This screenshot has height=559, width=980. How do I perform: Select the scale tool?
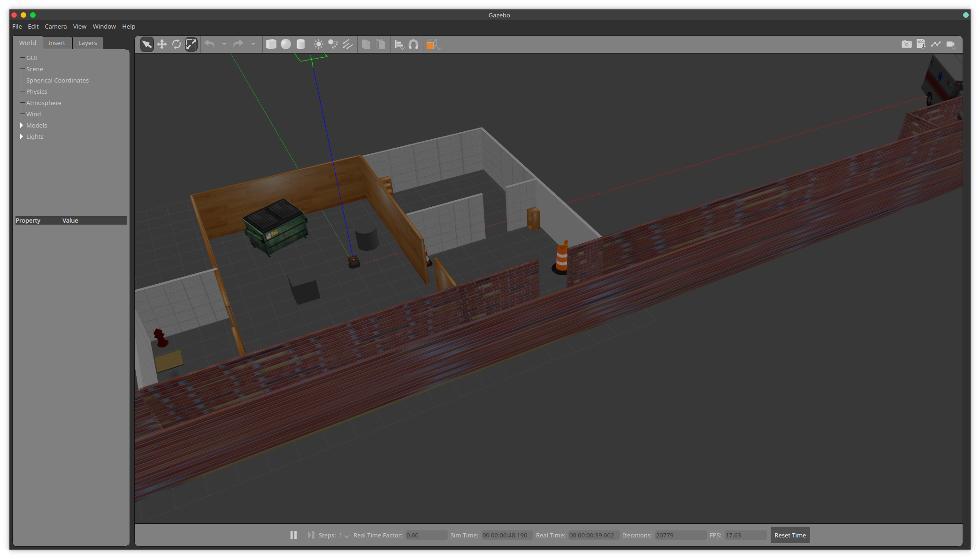(x=191, y=45)
